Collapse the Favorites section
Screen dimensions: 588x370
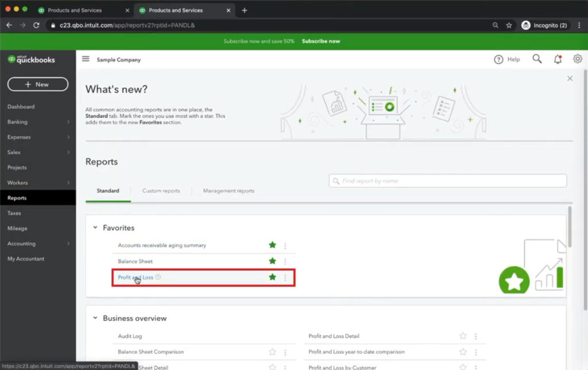point(95,228)
